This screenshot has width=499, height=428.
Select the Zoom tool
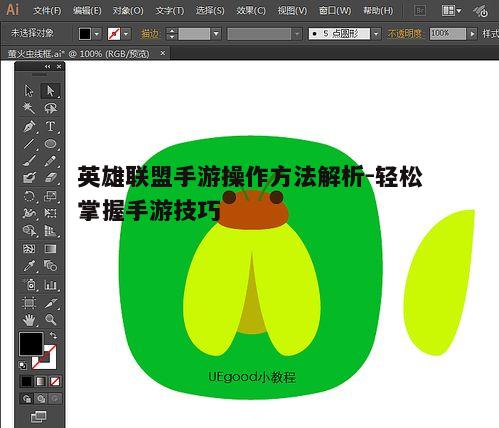(50, 320)
